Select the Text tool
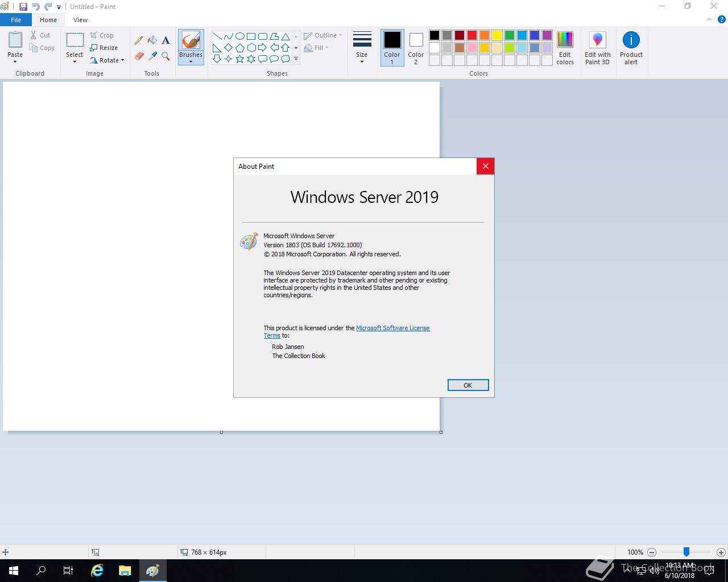Image resolution: width=728 pixels, height=582 pixels. click(166, 40)
